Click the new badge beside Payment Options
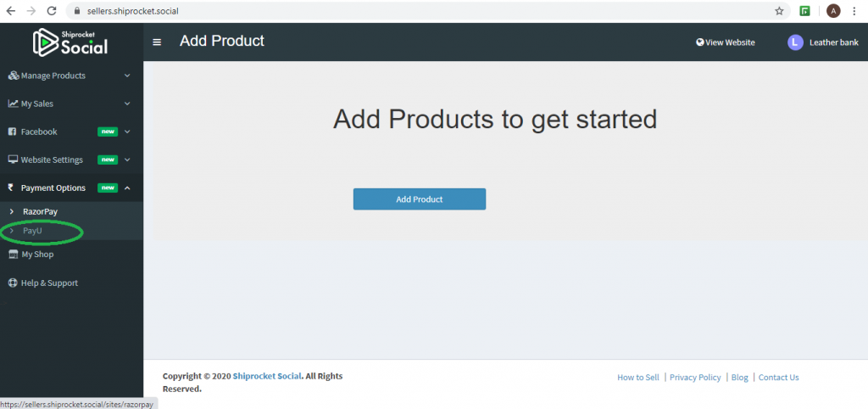Image resolution: width=868 pixels, height=409 pixels. 108,188
